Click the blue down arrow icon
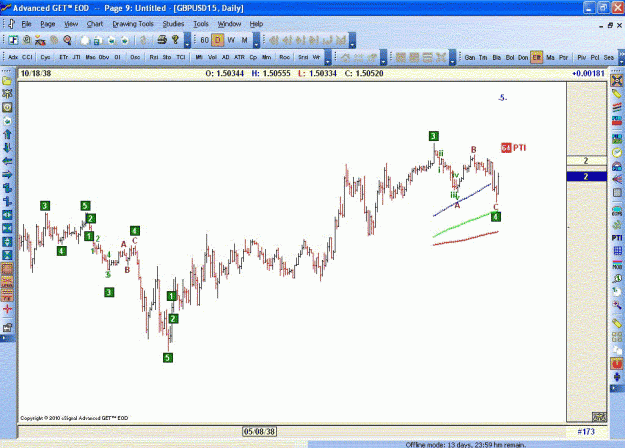The height and width of the screenshot is (448, 625). (7, 148)
